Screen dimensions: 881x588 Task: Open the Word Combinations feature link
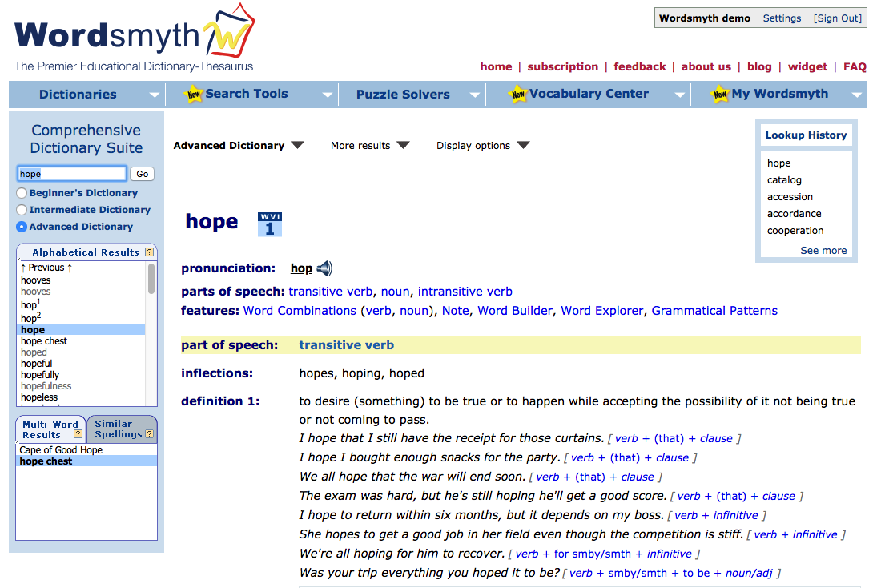[300, 311]
